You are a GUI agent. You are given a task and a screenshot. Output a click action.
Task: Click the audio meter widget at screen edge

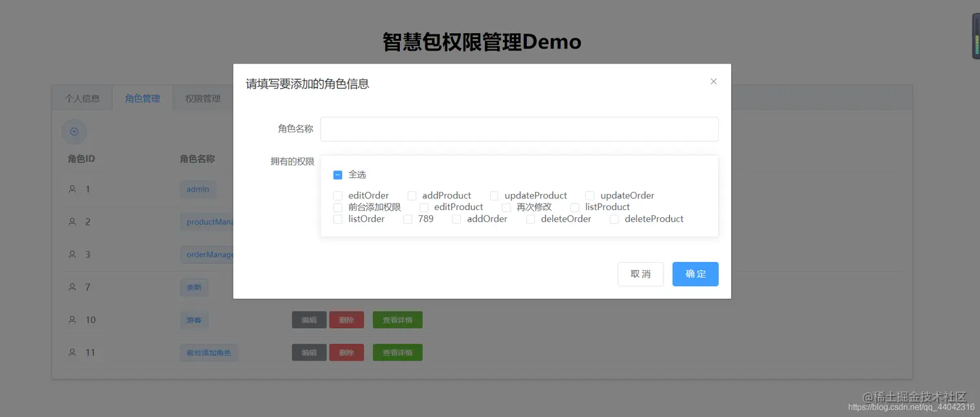(x=975, y=36)
